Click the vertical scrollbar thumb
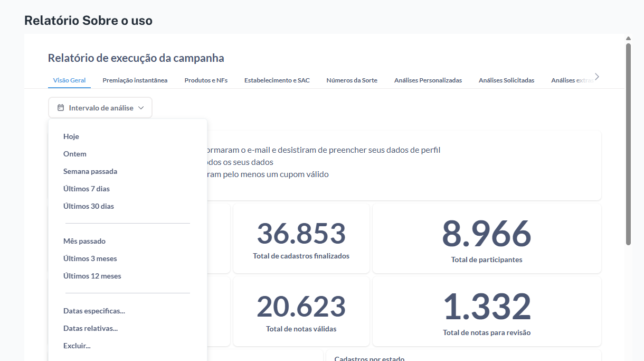 (x=628, y=143)
